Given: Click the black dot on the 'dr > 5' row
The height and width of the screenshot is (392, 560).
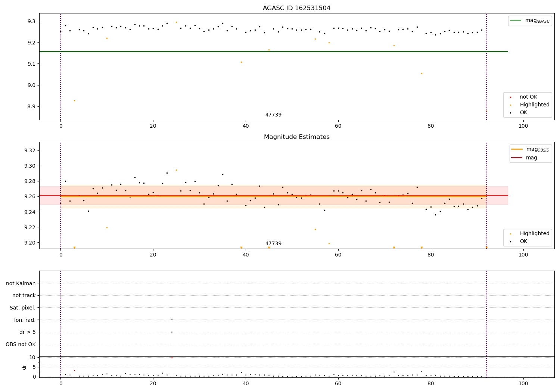Looking at the screenshot, I should (x=172, y=332).
